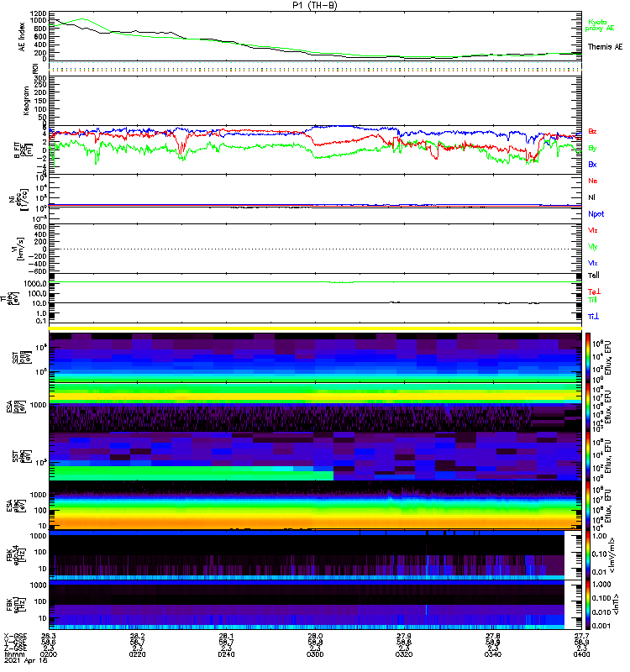630x672 pixels.
Task: Click the blue Vi velocity legend label
Action: 593,263
